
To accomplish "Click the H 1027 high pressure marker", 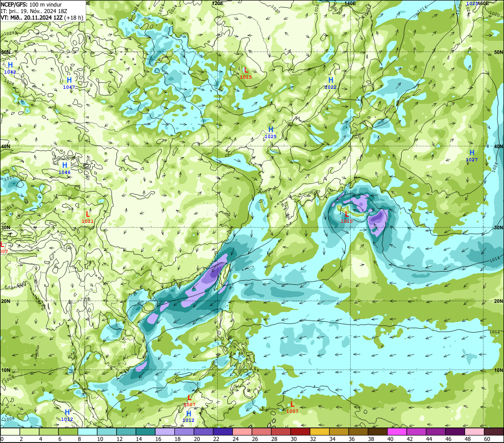I will click(472, 155).
